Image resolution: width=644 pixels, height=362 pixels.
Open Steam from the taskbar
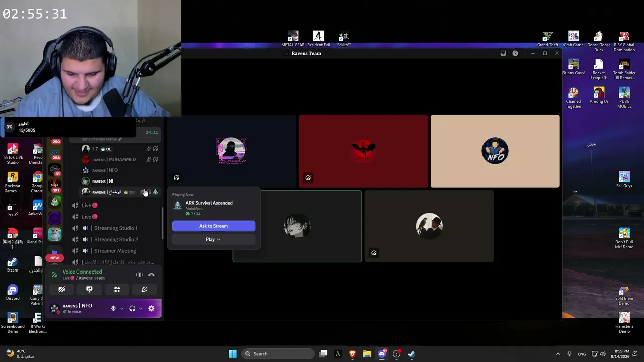pyautogui.click(x=411, y=354)
